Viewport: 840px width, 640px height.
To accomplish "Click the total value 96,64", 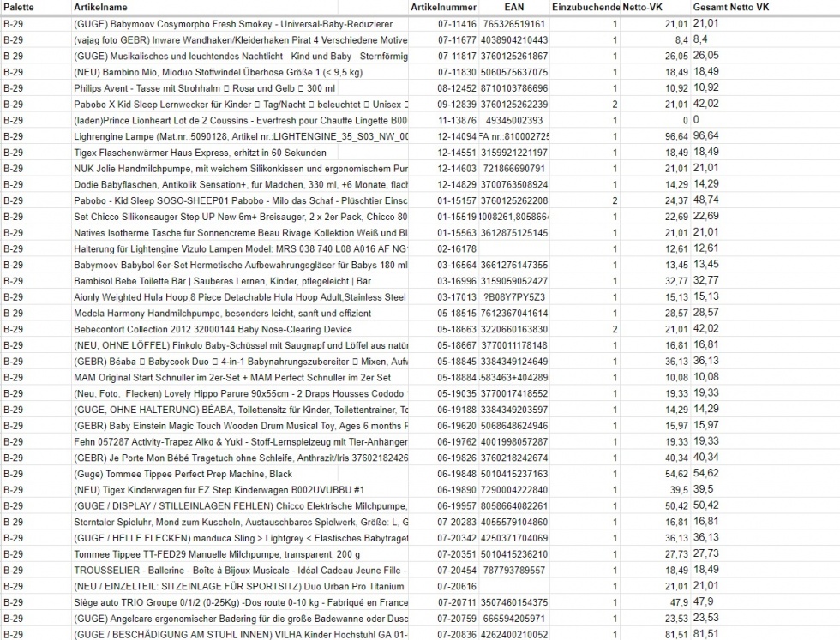I will click(x=706, y=136).
